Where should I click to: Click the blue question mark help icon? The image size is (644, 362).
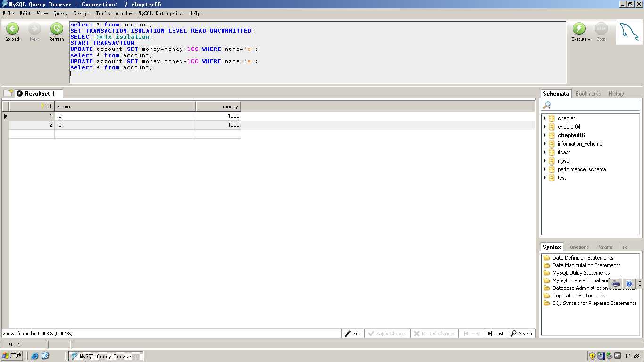[629, 284]
